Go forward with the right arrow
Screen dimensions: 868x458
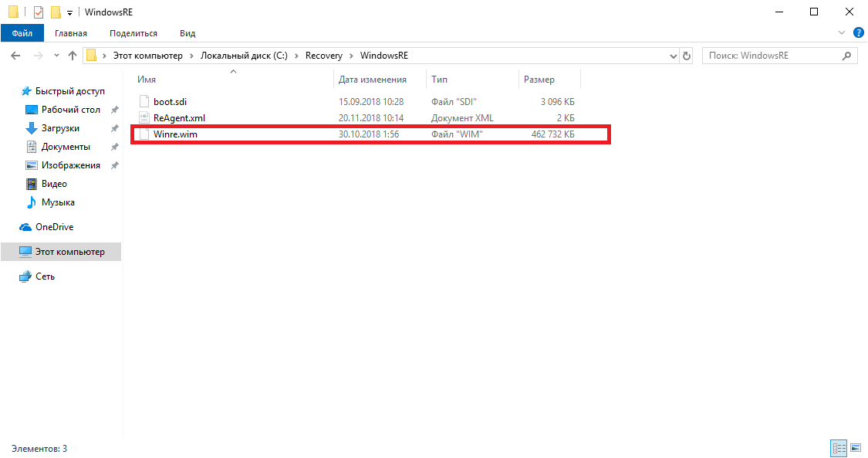(x=39, y=56)
